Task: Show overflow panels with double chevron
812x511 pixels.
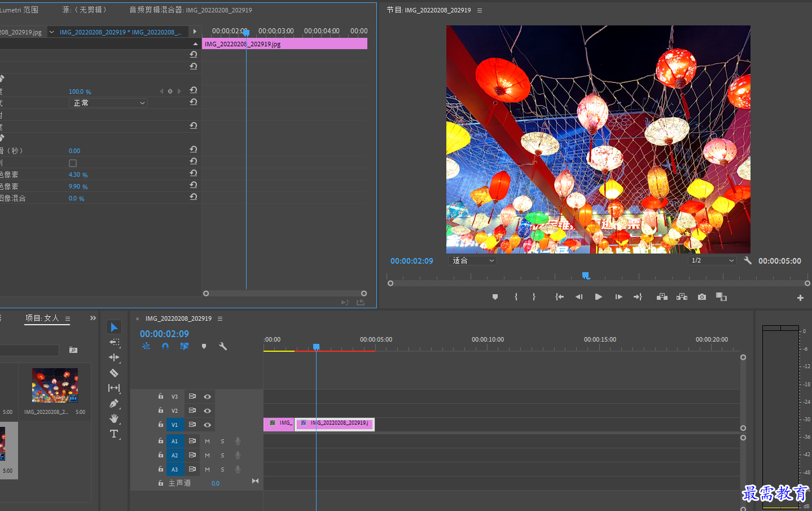Action: pyautogui.click(x=93, y=318)
